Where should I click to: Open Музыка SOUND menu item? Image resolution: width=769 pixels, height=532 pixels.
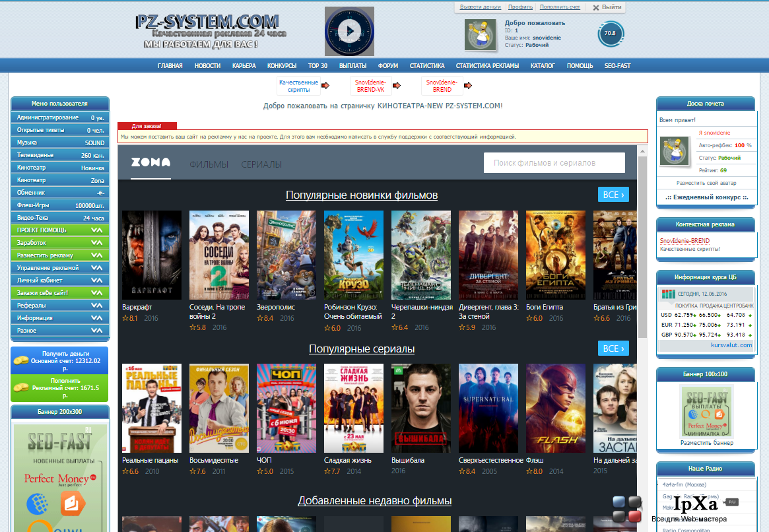[x=60, y=142]
